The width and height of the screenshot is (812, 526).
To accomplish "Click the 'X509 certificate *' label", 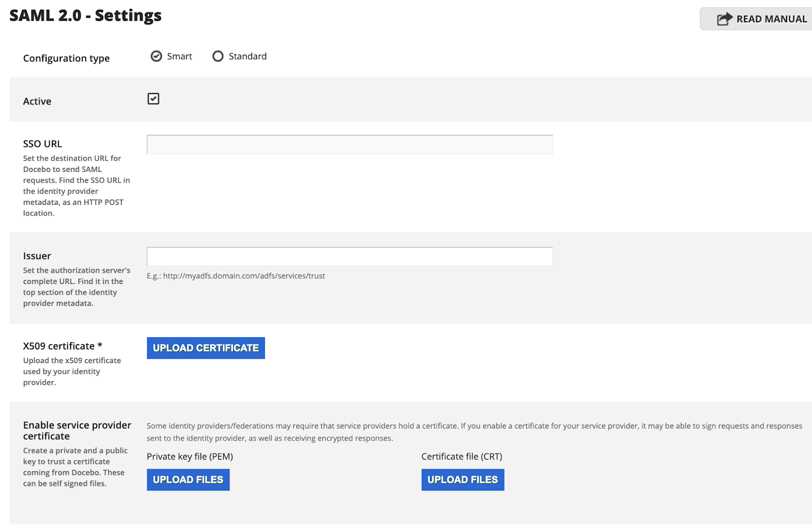I will pos(62,346).
